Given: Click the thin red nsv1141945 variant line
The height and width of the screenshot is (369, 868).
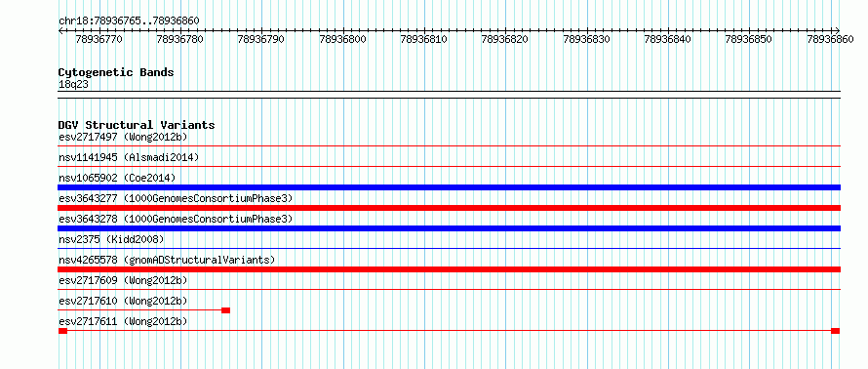Looking at the screenshot, I should 449,166.
